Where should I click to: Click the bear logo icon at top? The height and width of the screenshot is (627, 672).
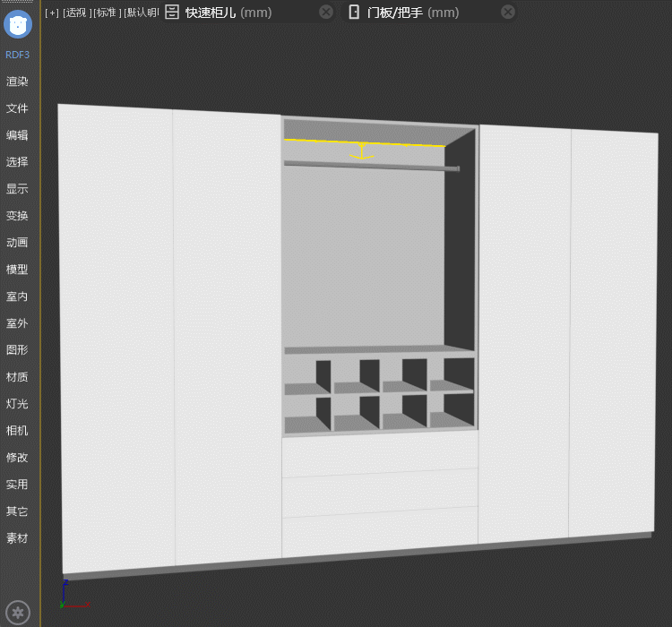click(x=18, y=23)
